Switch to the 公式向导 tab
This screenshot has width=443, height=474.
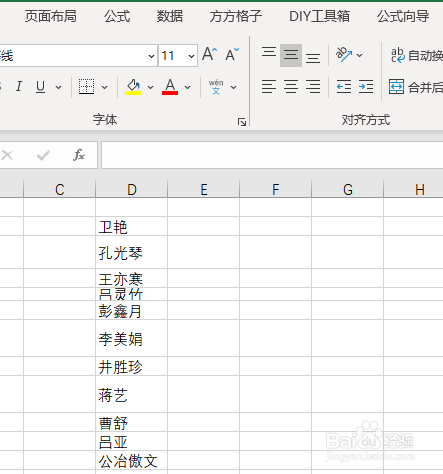[x=403, y=16]
